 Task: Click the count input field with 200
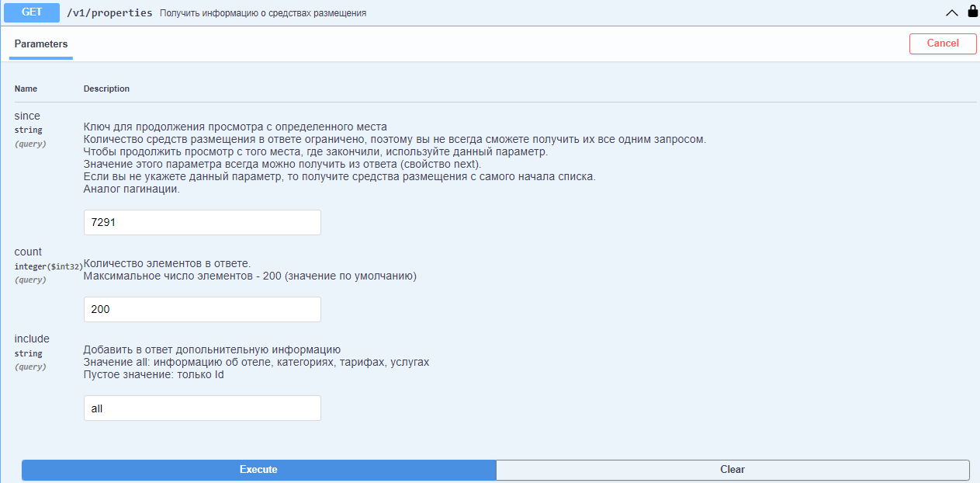(x=203, y=309)
